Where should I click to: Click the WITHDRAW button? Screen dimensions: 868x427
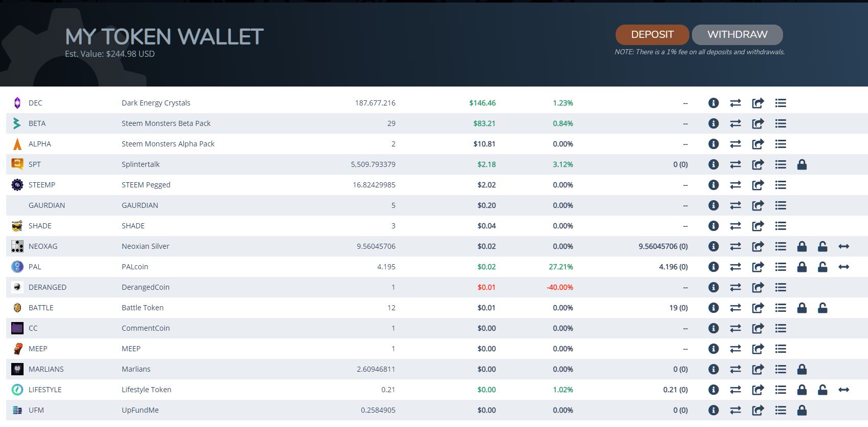(737, 35)
